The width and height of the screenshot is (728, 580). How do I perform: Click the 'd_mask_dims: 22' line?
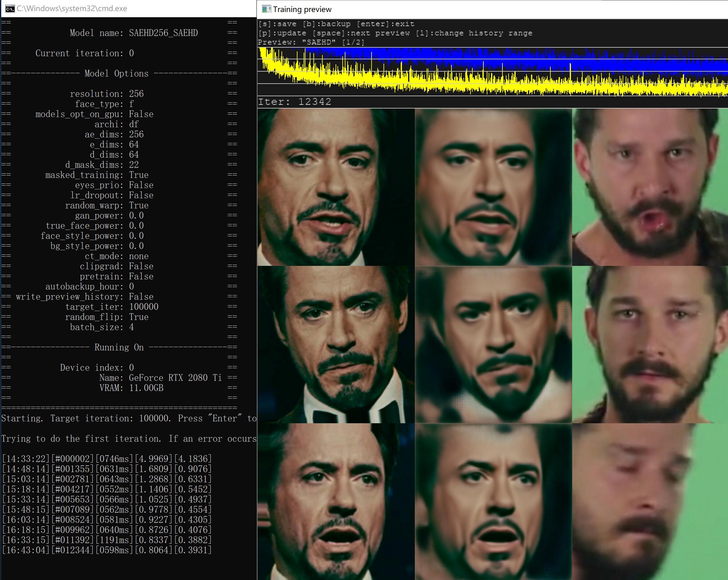click(x=102, y=164)
